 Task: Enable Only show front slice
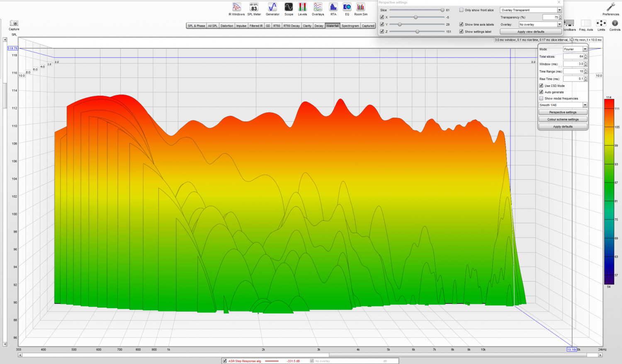pos(461,10)
